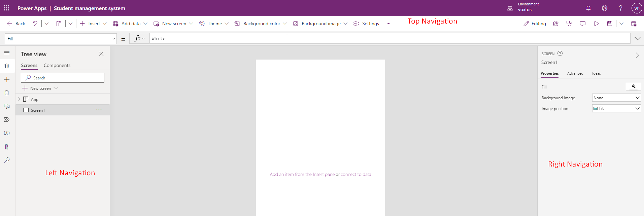This screenshot has width=644, height=216.
Task: Click the Power Apps header label
Action: 32,8
